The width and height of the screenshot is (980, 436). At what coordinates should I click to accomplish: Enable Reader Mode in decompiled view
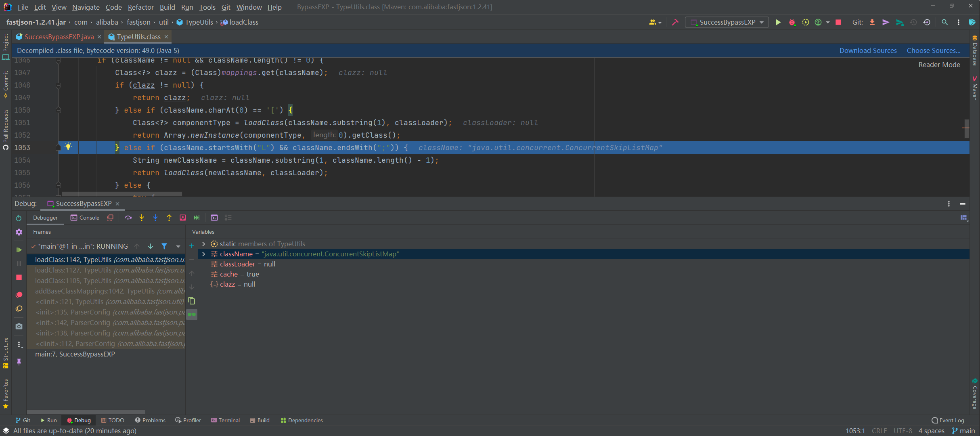coord(939,65)
